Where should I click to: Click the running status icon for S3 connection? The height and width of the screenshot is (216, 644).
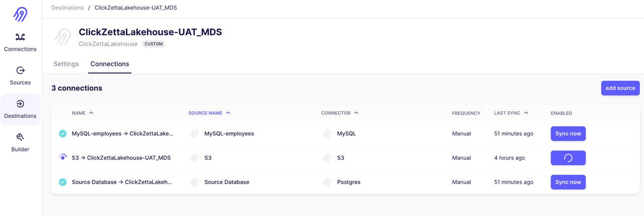point(62,158)
